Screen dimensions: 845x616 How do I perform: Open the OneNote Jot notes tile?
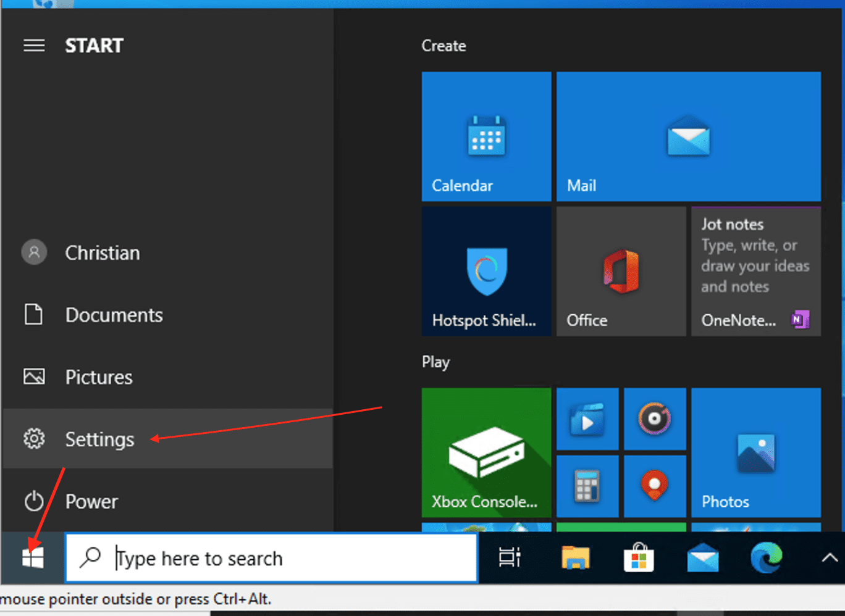[x=755, y=272]
